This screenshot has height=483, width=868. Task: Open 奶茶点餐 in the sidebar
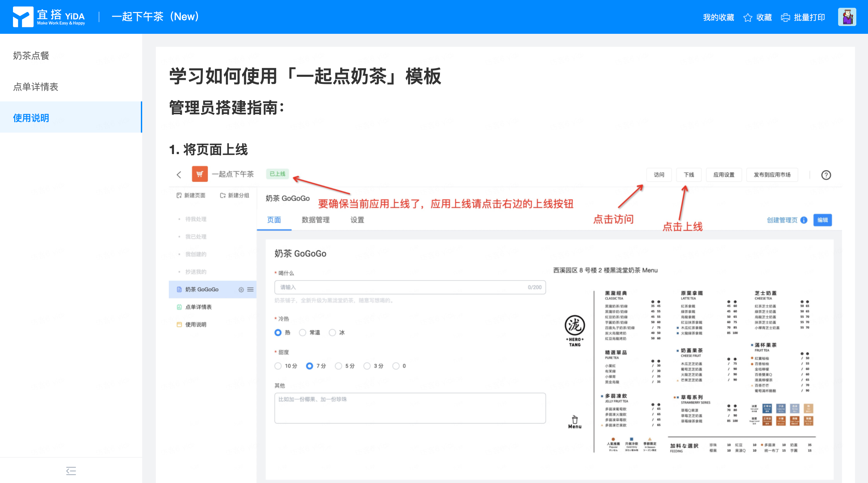(x=31, y=56)
